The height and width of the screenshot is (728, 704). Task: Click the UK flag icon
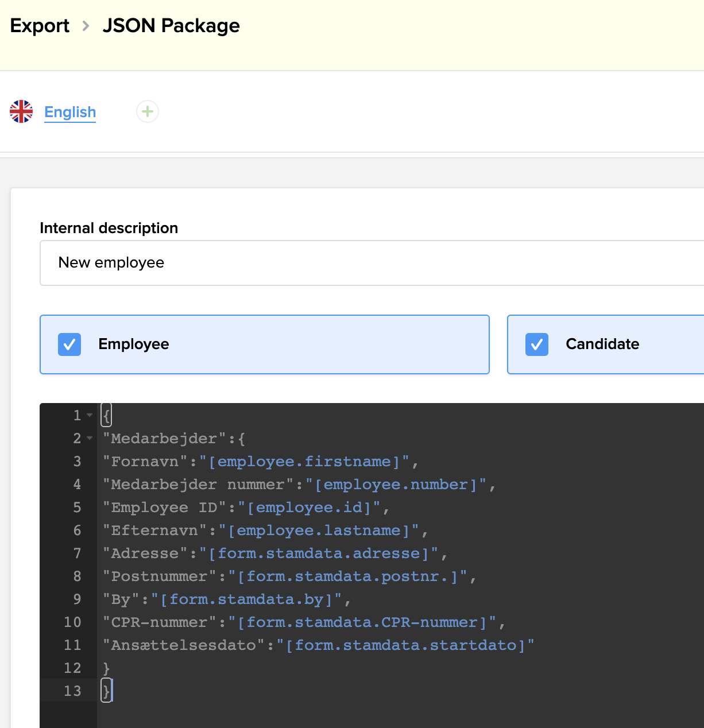click(21, 111)
